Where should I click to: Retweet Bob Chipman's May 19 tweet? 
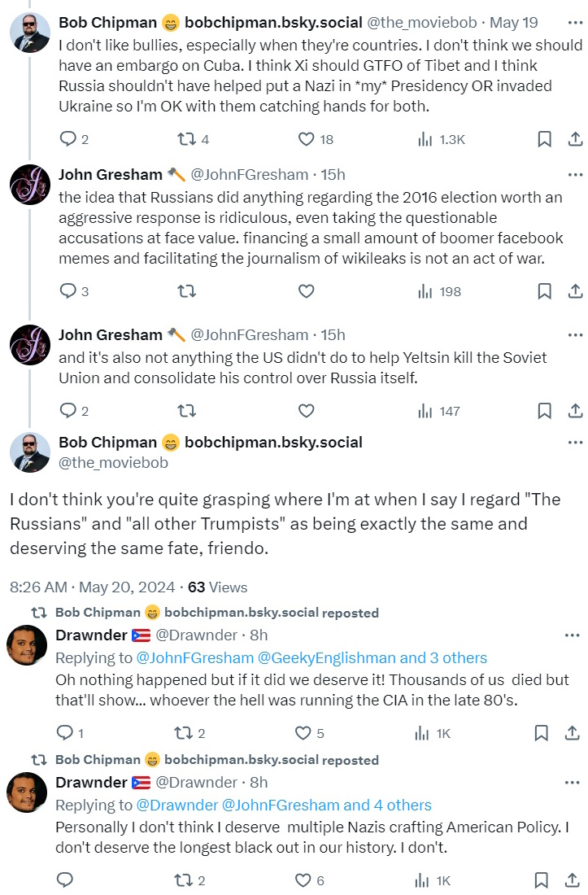[x=187, y=139]
